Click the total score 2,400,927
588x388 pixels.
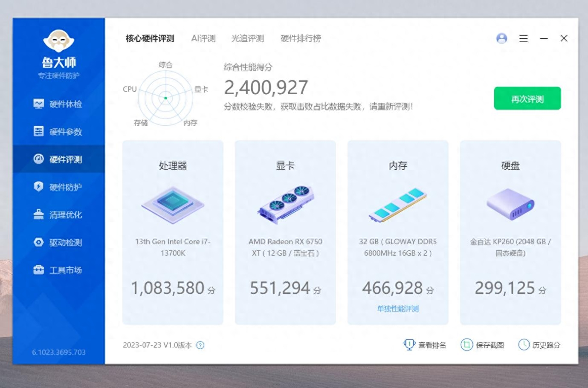point(266,87)
